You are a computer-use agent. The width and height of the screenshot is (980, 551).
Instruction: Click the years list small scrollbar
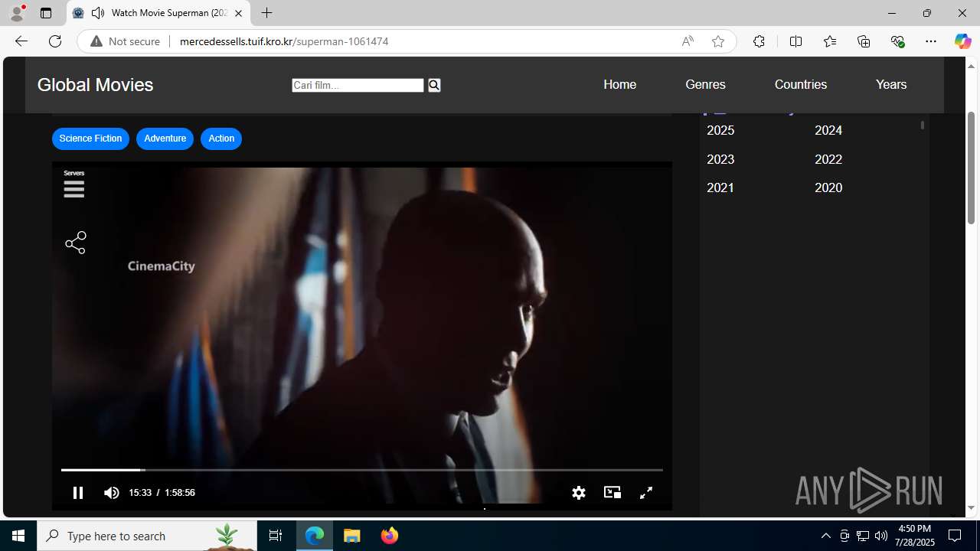[923, 125]
